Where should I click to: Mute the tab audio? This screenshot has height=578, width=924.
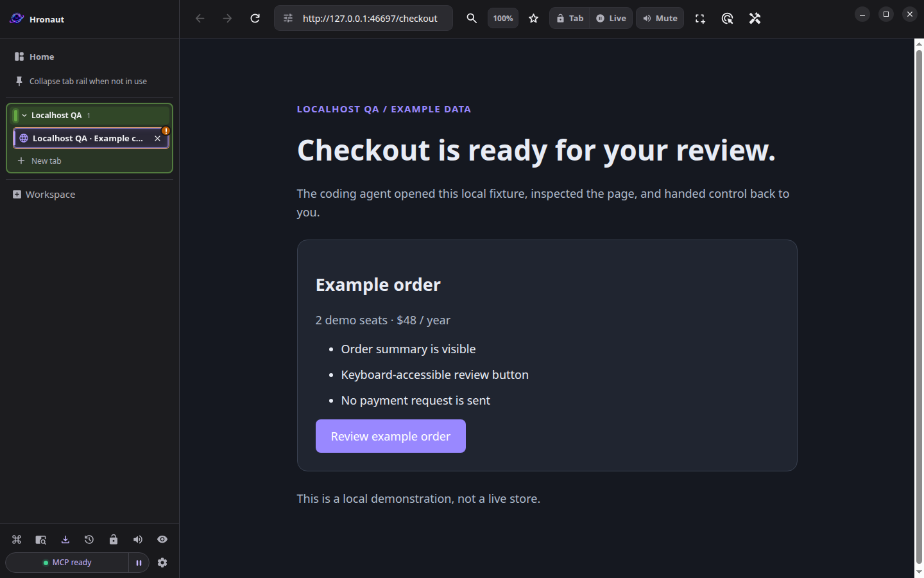(660, 18)
